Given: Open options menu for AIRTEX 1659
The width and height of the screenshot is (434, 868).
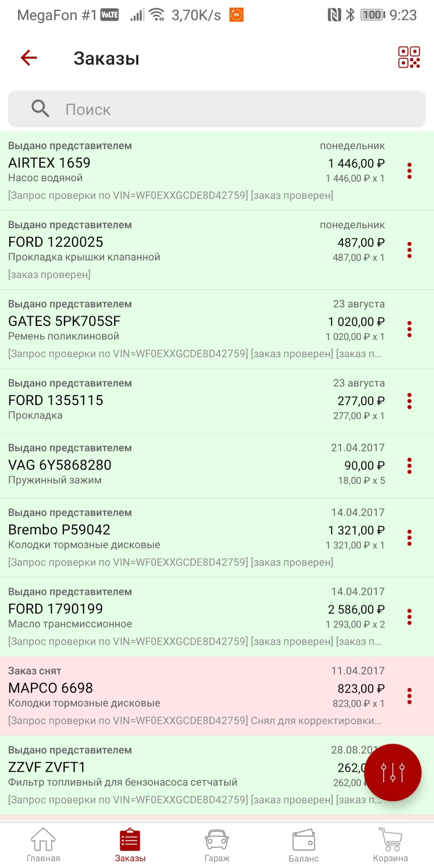Looking at the screenshot, I should click(x=409, y=171).
